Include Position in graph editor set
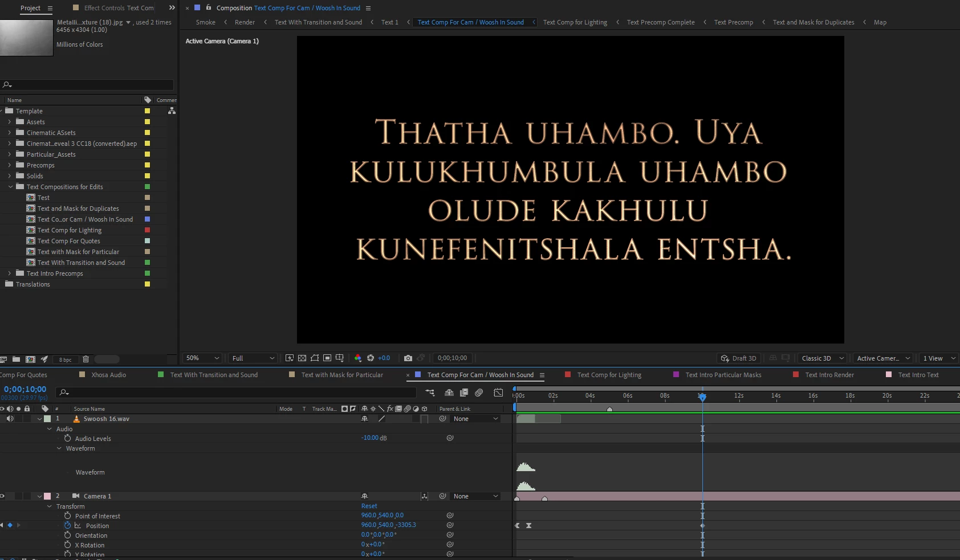960x560 pixels. [x=78, y=525]
